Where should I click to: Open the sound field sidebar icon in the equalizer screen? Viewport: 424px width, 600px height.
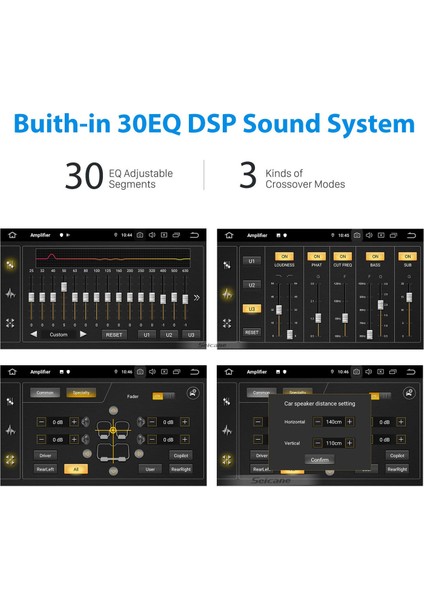(x=10, y=323)
